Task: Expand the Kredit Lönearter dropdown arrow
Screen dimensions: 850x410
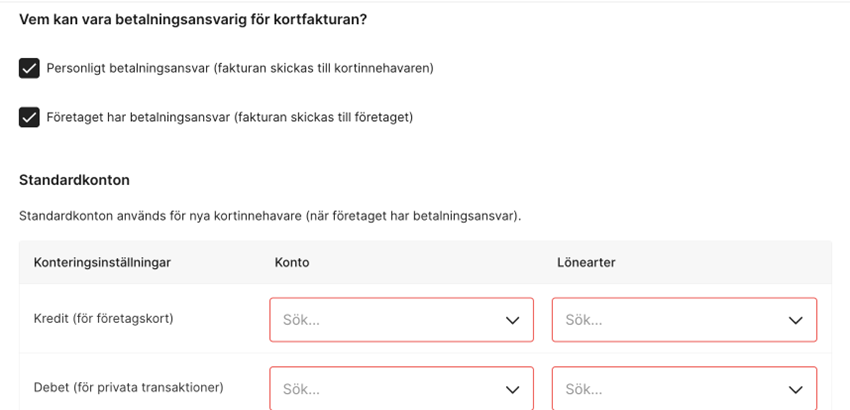Action: (x=795, y=321)
